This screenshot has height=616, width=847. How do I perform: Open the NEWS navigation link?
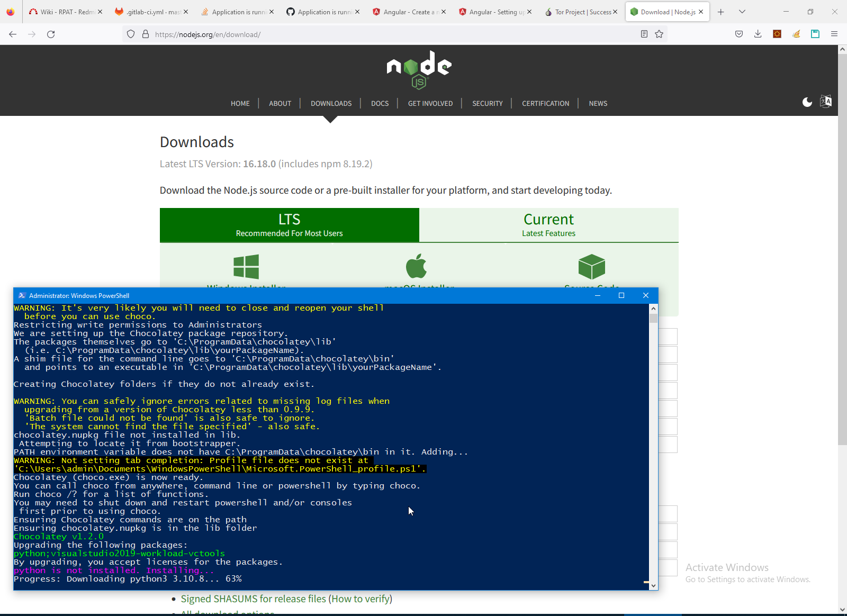tap(598, 103)
